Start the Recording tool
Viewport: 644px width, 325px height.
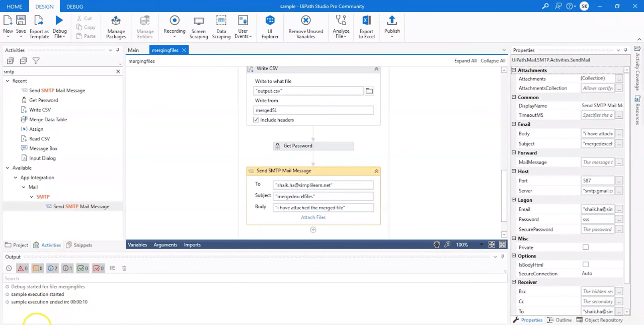click(174, 25)
